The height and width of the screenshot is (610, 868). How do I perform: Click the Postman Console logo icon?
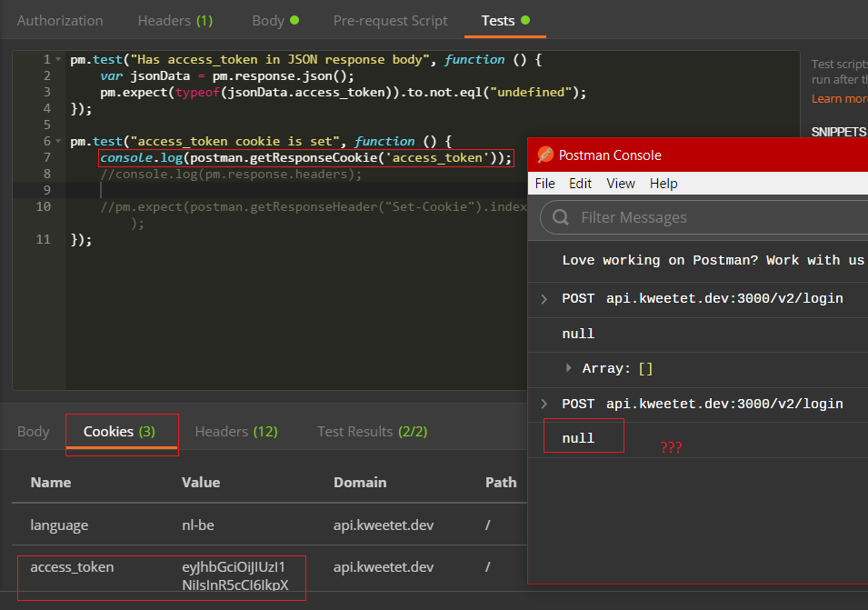tap(545, 155)
